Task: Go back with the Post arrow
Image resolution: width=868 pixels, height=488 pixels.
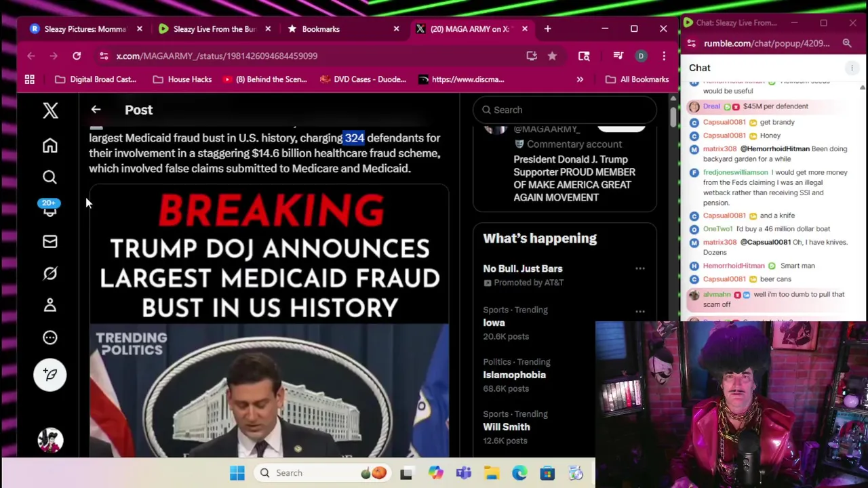Action: pyautogui.click(x=96, y=110)
